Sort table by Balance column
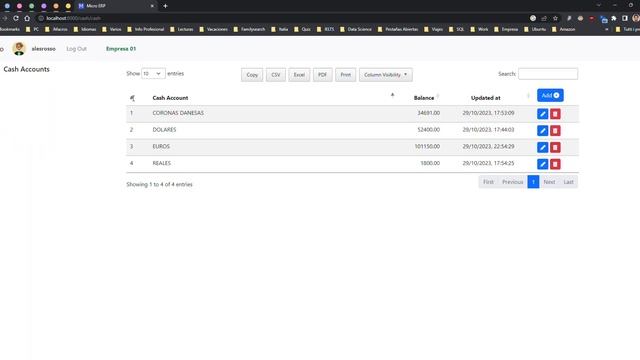This screenshot has width=640, height=360. tap(424, 98)
